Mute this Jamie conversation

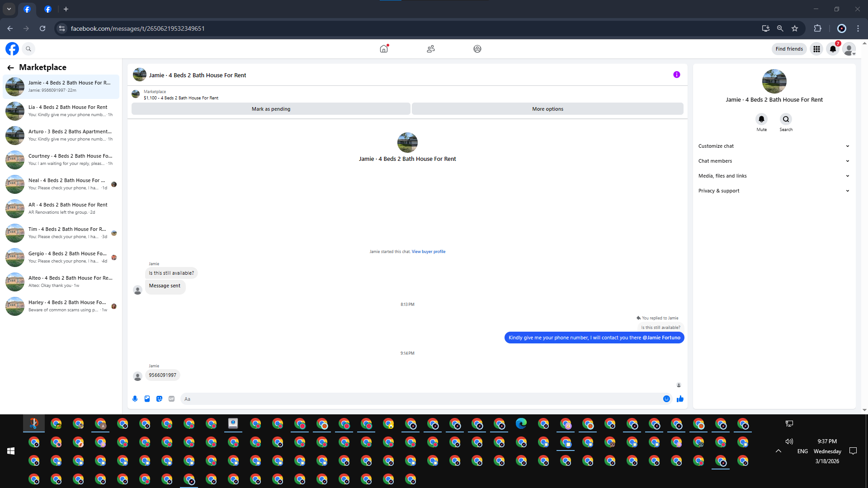coord(761,119)
